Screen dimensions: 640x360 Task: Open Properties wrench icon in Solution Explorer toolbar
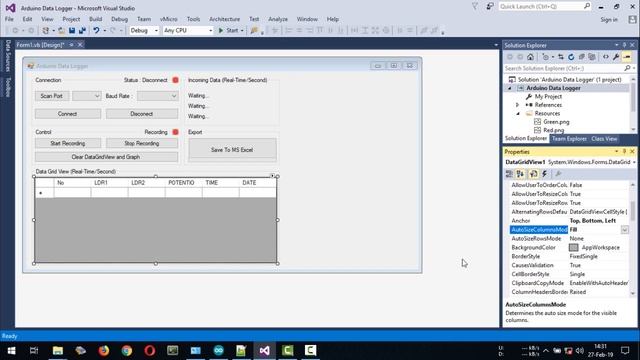coord(616,57)
